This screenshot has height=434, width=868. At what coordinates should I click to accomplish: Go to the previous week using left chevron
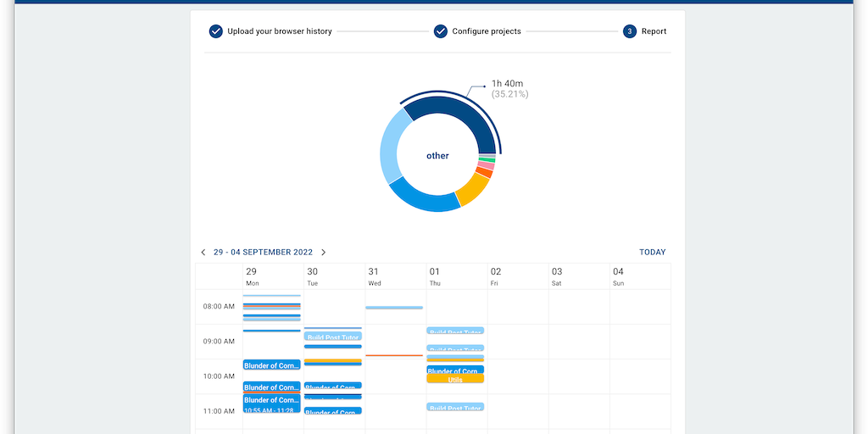203,253
